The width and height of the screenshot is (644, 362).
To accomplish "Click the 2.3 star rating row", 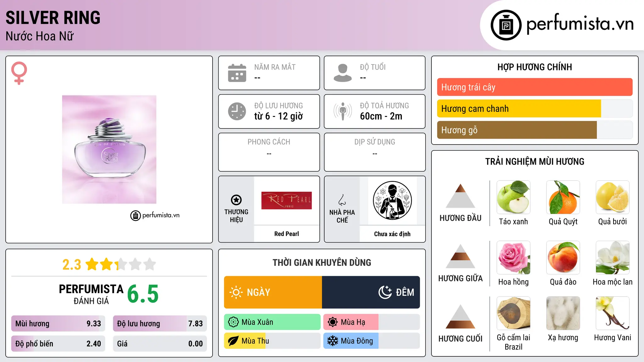I will pos(109,264).
